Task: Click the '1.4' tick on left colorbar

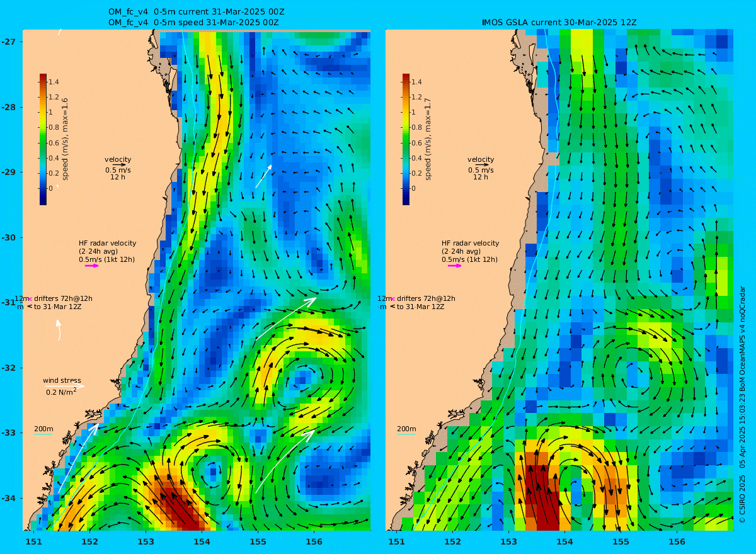Action: pyautogui.click(x=54, y=82)
